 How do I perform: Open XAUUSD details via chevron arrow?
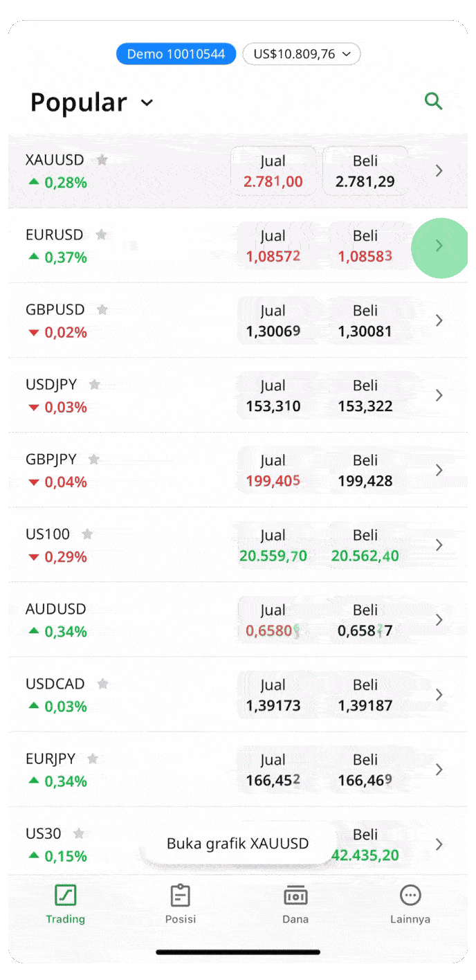[x=439, y=171]
